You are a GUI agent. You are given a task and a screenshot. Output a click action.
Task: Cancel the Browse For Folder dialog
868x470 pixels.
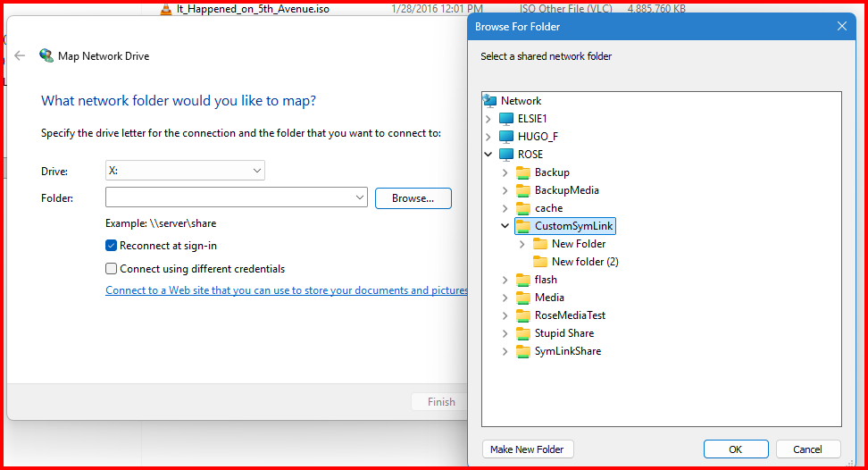click(807, 449)
